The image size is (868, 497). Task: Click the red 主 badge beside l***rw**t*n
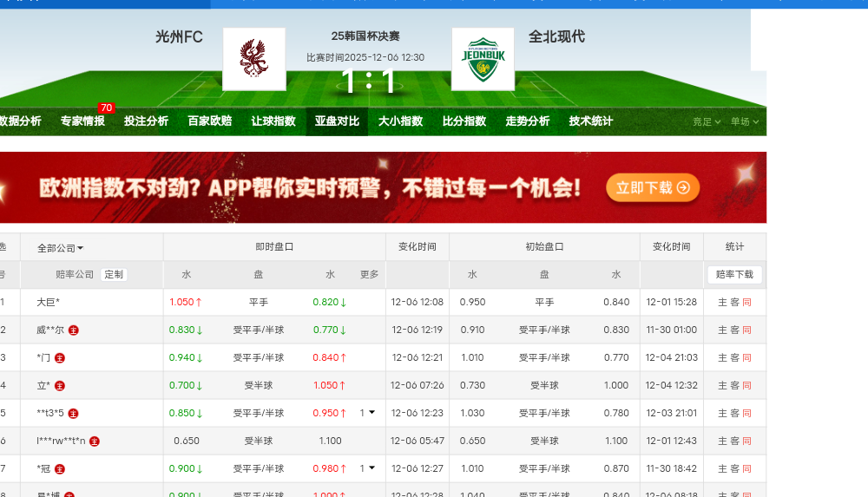(95, 441)
